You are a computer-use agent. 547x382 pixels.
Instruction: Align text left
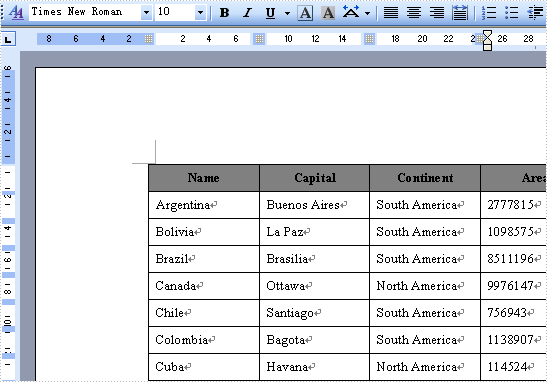click(391, 13)
